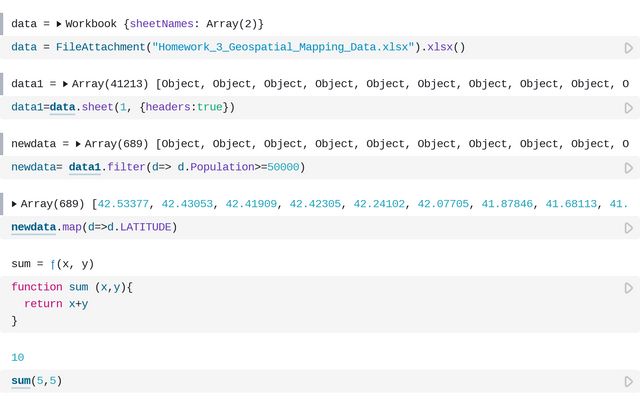Place cursor in the newdata.map code
The height and width of the screenshot is (400, 640).
coord(93,227)
